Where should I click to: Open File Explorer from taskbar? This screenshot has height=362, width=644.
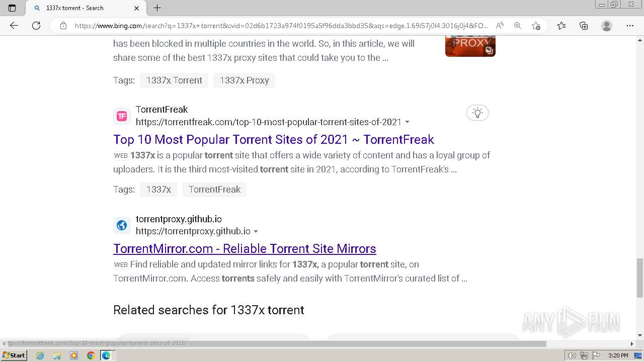tap(57, 355)
